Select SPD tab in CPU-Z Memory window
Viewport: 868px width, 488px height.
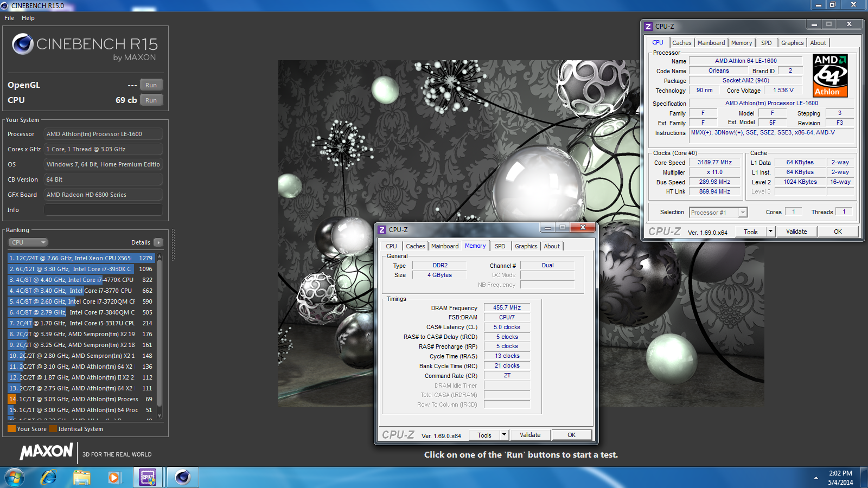(500, 246)
